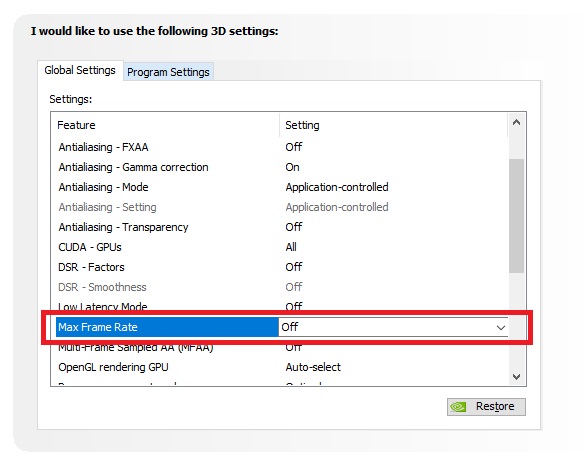This screenshot has width=585, height=461.
Task: Click the scrollbar down arrow
Action: (x=516, y=377)
